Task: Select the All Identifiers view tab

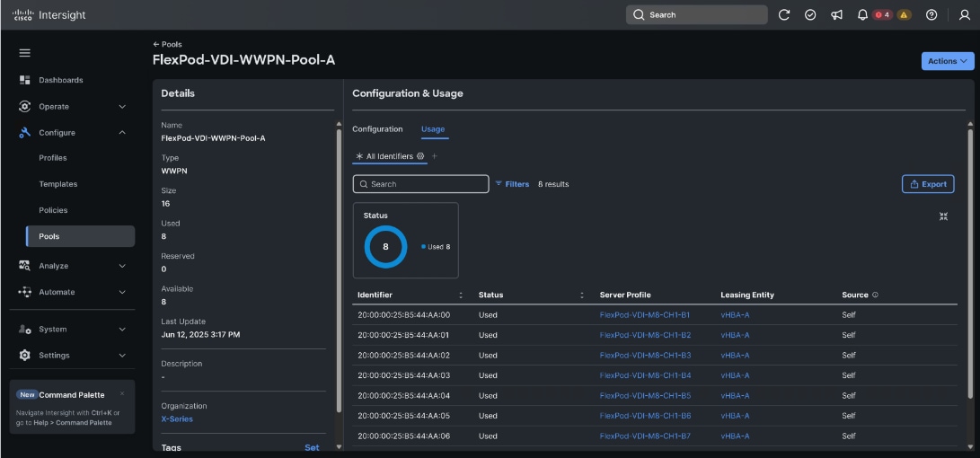Action: click(389, 156)
